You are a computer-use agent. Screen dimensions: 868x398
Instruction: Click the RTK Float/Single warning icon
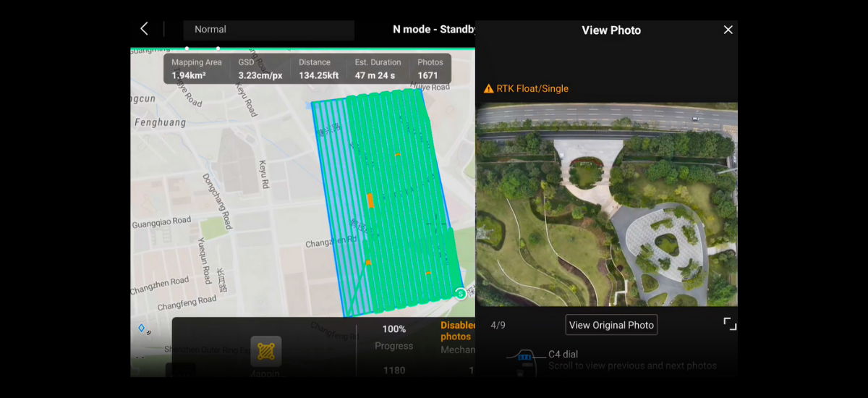[488, 89]
